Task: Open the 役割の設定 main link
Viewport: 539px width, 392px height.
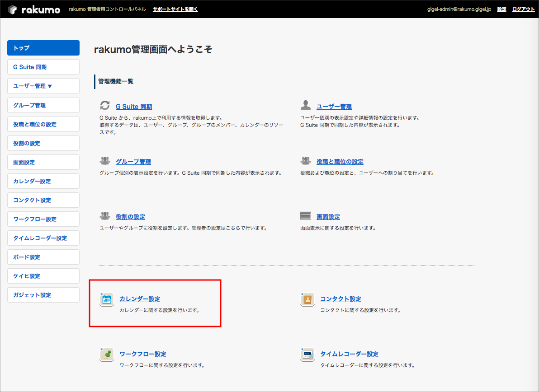Action: point(130,217)
